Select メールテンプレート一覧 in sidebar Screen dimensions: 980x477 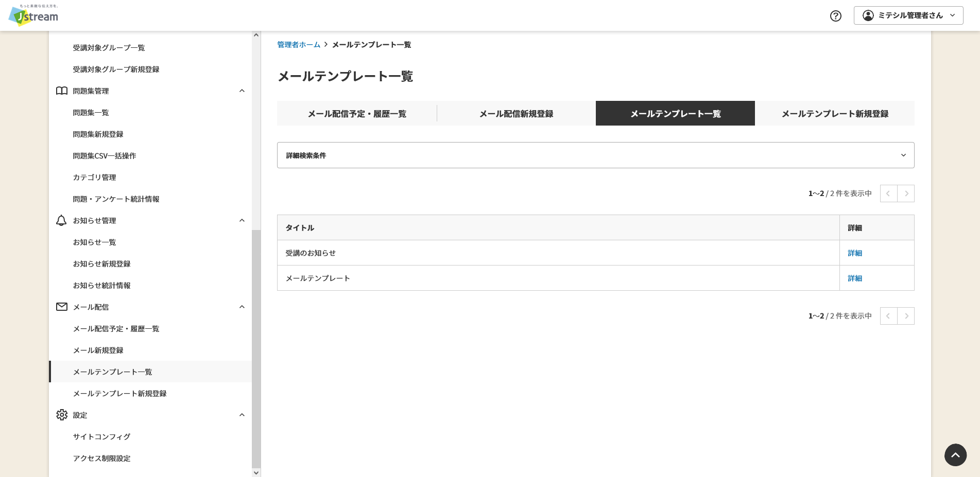tap(112, 372)
